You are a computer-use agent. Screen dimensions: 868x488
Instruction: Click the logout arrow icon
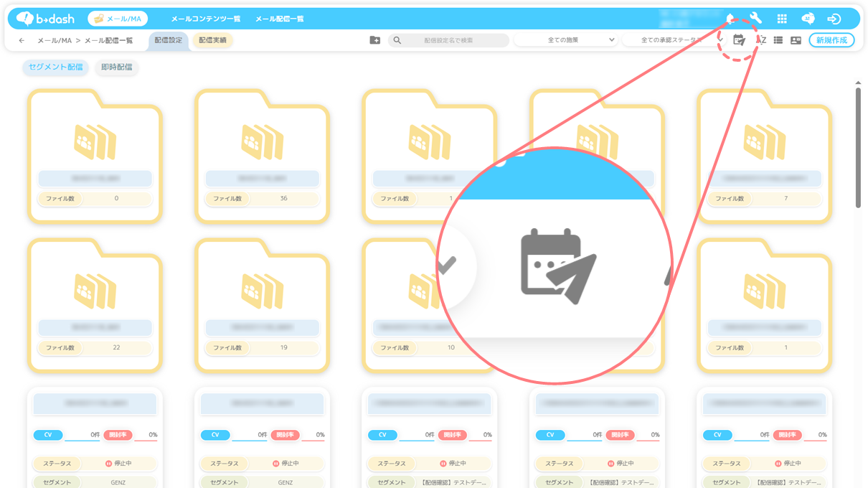tap(834, 19)
